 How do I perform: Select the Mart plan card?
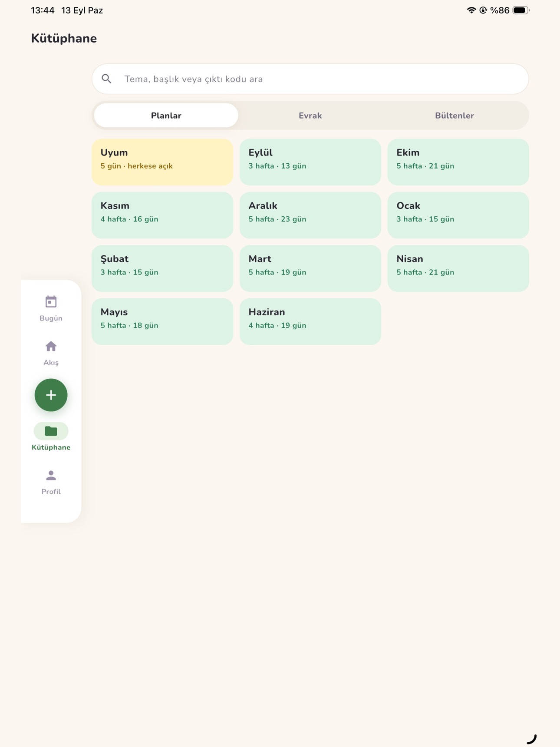(310, 268)
